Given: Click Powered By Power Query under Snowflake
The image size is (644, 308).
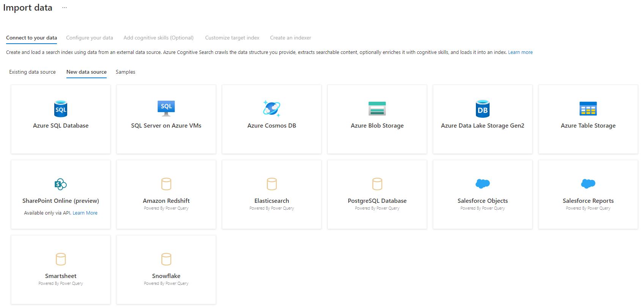Looking at the screenshot, I should coord(166,283).
